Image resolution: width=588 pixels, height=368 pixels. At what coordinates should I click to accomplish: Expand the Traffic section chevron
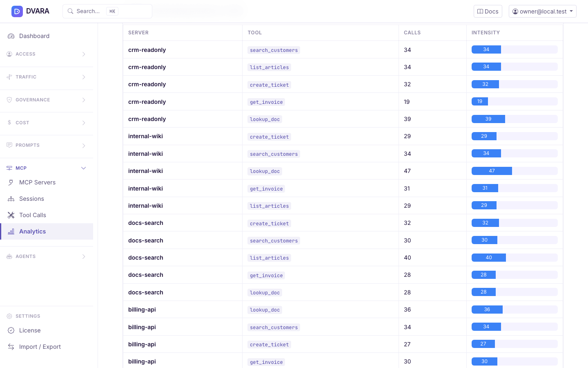coord(84,77)
